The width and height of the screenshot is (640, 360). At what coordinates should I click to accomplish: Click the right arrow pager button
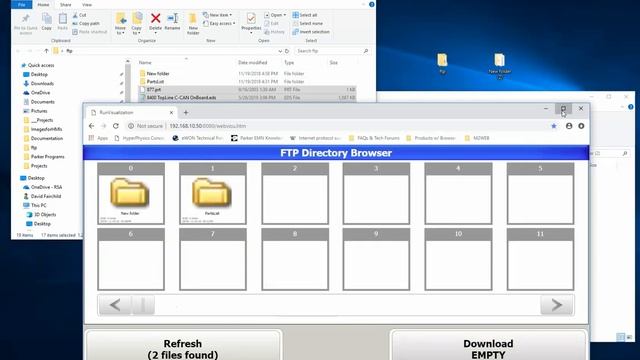click(556, 305)
